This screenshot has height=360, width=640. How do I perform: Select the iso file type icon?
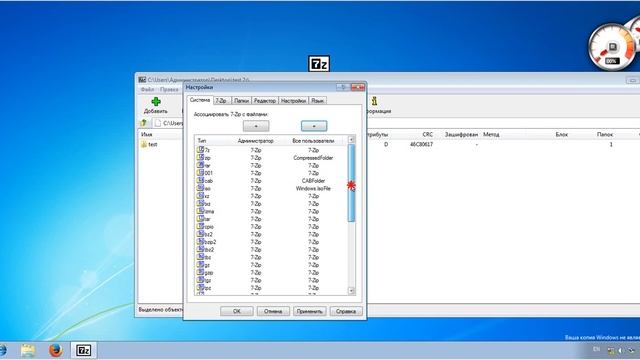(x=200, y=188)
